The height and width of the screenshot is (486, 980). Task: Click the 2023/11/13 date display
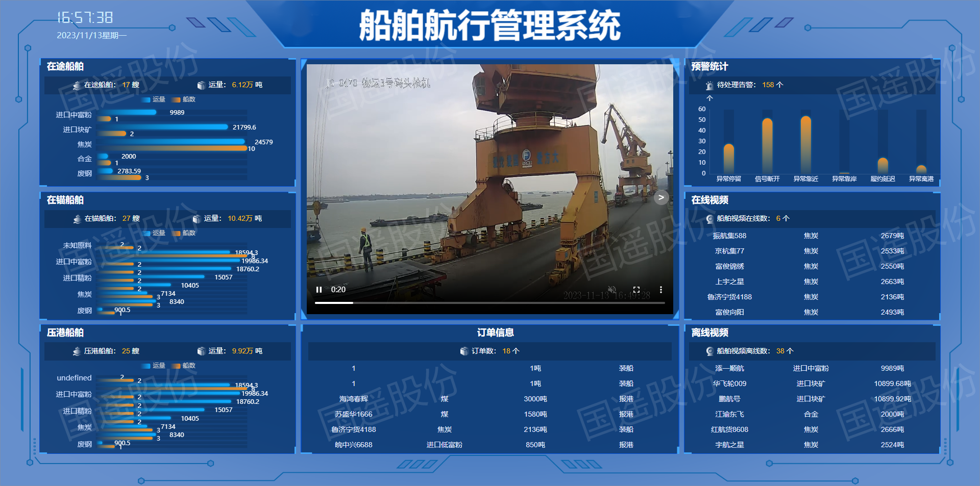91,35
